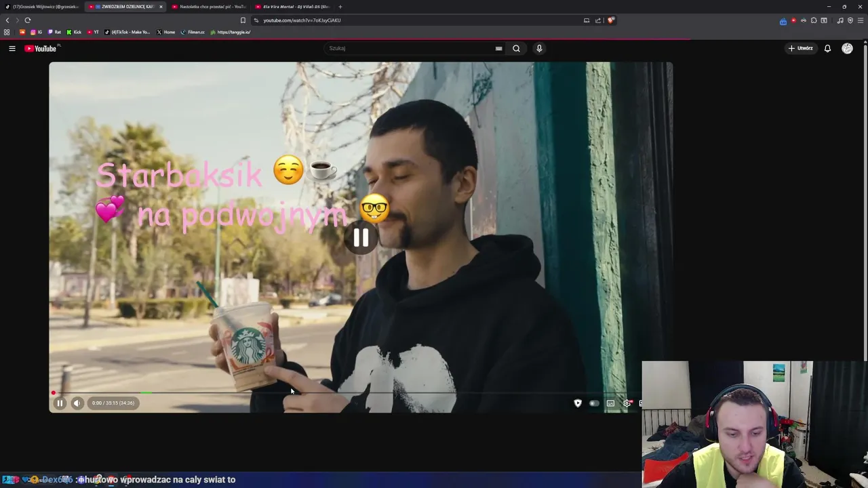The width and height of the screenshot is (868, 488).
Task: Open the tanggle.io bookmark
Action: 231,32
